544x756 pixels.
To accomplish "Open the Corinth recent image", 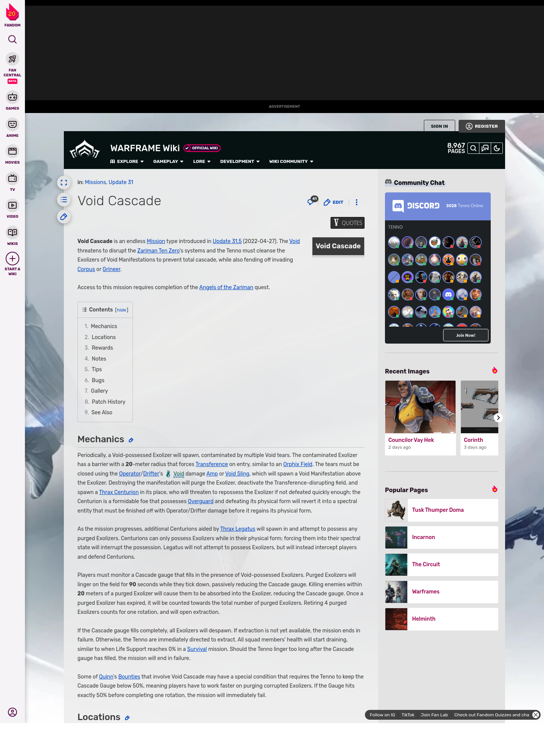I will pyautogui.click(x=479, y=407).
